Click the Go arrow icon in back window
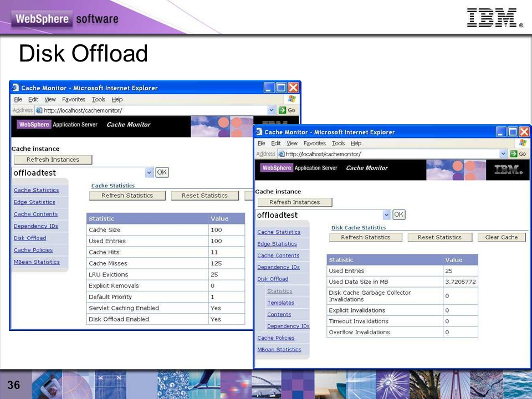The height and width of the screenshot is (399, 532). click(x=282, y=110)
